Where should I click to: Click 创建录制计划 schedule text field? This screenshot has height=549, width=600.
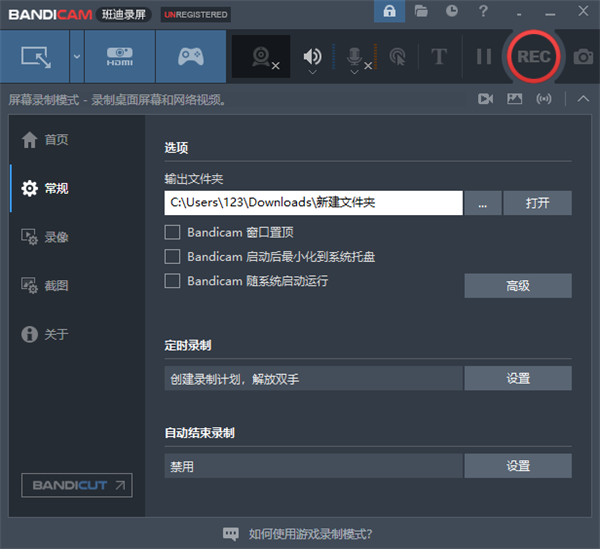313,378
